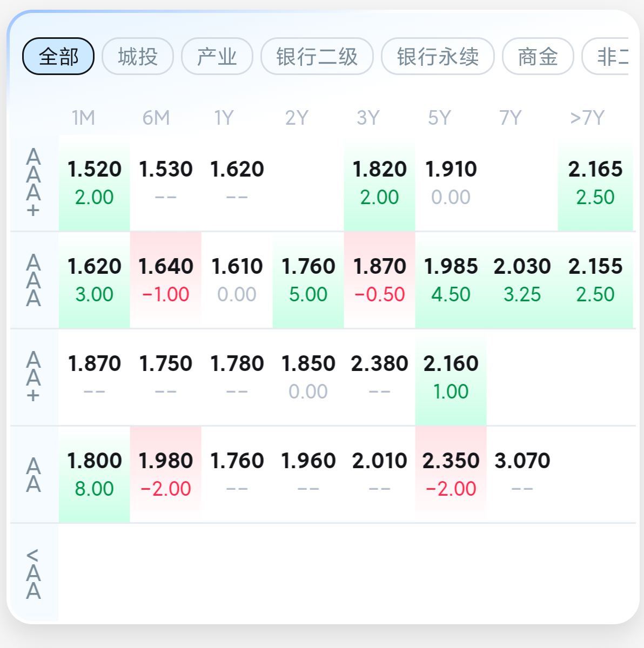
Task: Click the AAA 6M cell 1.640
Action: tap(165, 280)
